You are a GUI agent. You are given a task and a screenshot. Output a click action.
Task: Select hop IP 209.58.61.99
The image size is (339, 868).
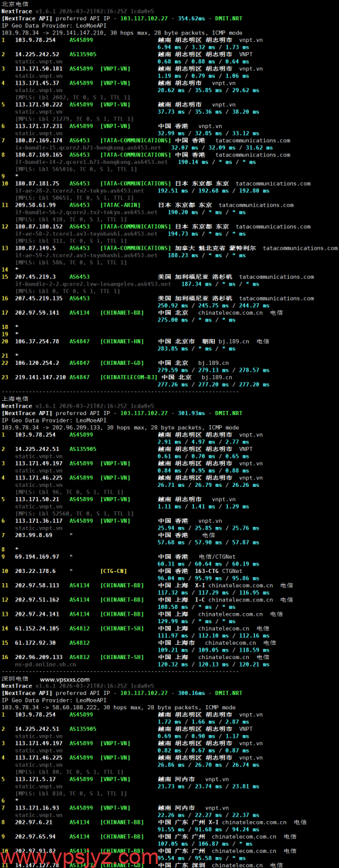[35, 205]
